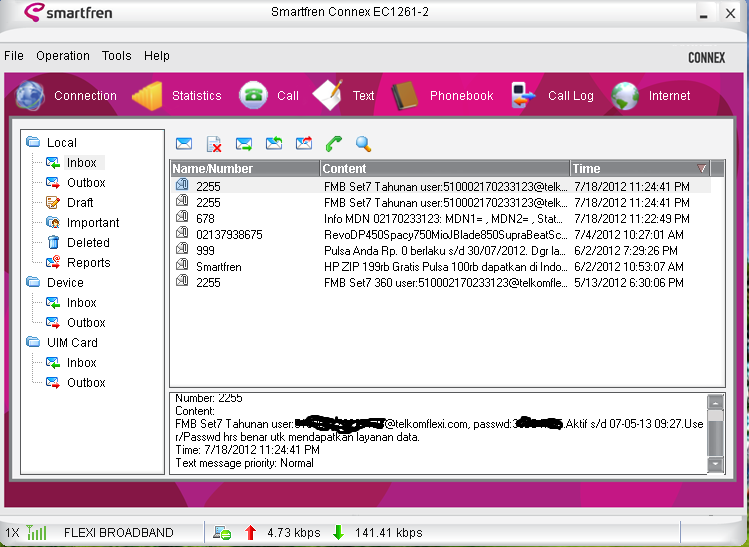Select message from 02137938675
The width and height of the screenshot is (749, 547).
(440, 235)
